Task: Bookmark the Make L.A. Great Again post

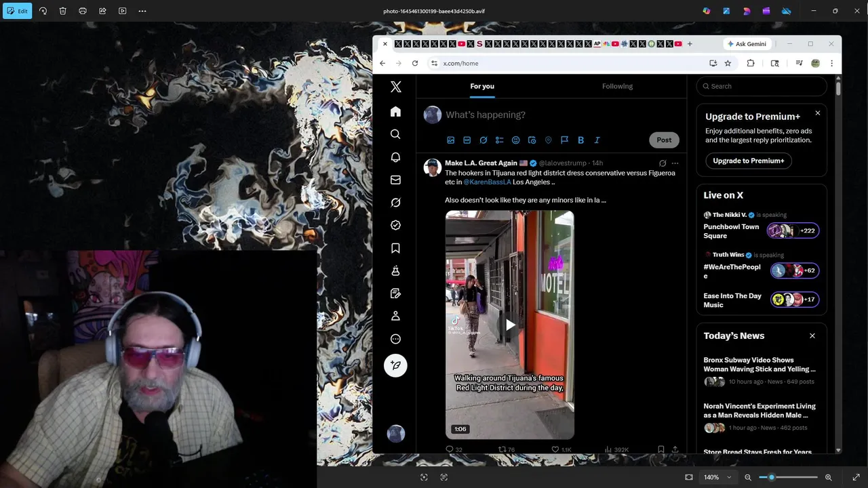Action: click(x=660, y=449)
